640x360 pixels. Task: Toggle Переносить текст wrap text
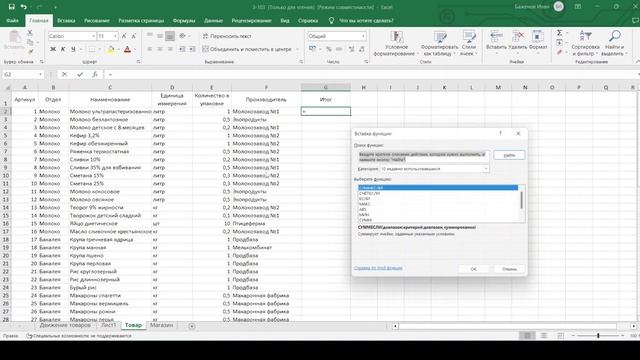pyautogui.click(x=227, y=36)
